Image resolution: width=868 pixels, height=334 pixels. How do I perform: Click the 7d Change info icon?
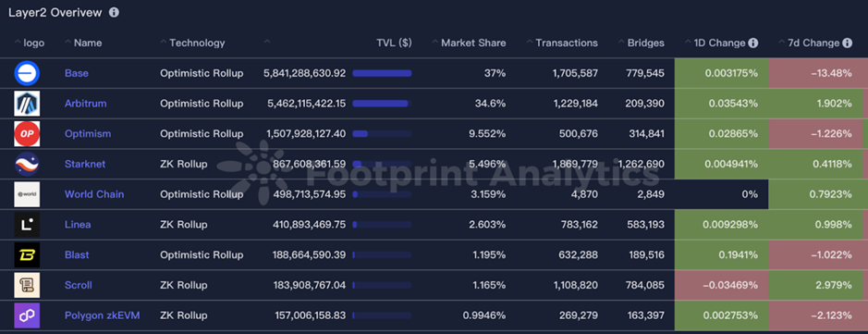tap(847, 43)
